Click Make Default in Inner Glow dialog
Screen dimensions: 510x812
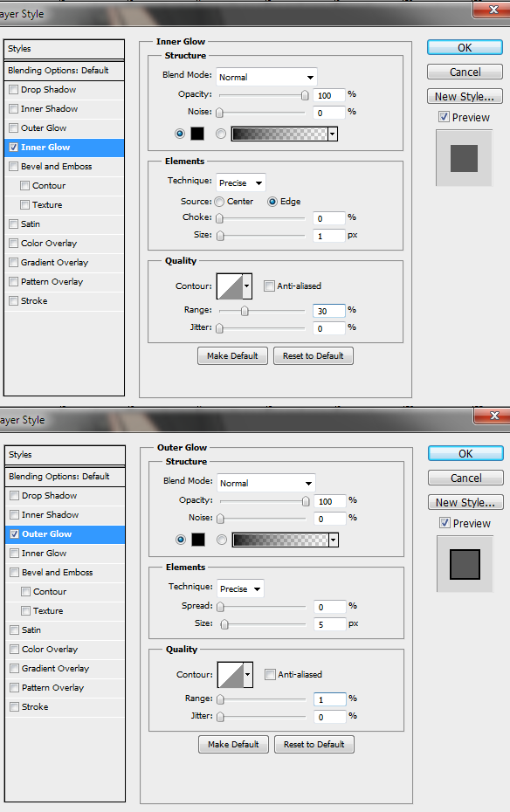pos(232,355)
